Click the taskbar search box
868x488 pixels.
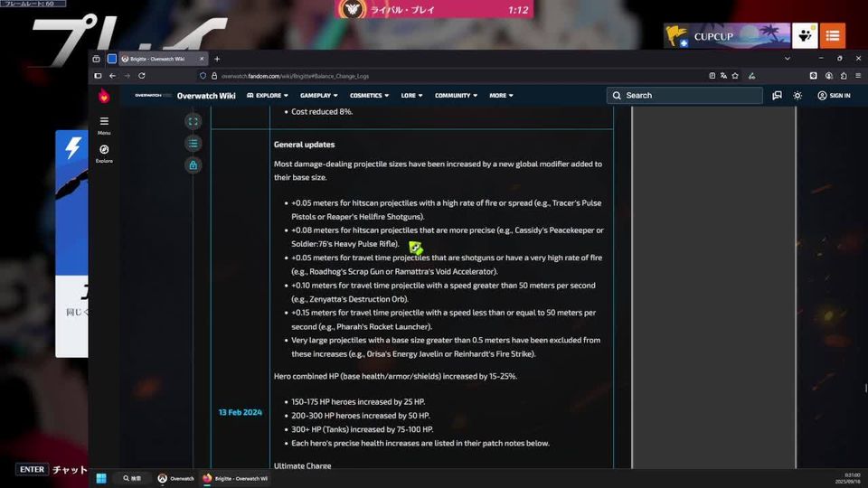pyautogui.click(x=132, y=478)
